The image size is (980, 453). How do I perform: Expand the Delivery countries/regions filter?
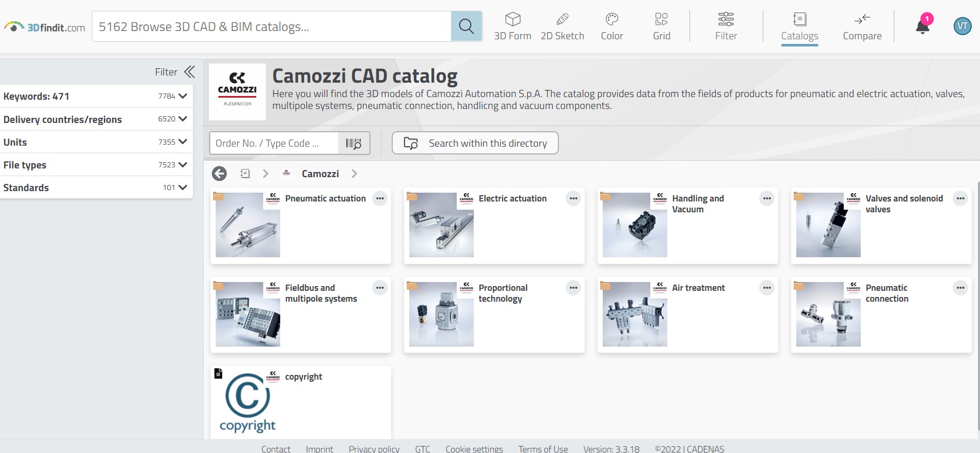pos(97,119)
